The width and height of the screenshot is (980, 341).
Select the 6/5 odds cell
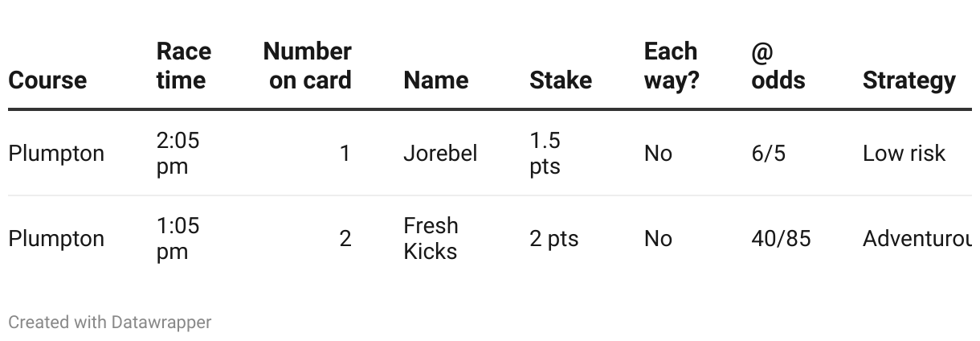coord(769,154)
